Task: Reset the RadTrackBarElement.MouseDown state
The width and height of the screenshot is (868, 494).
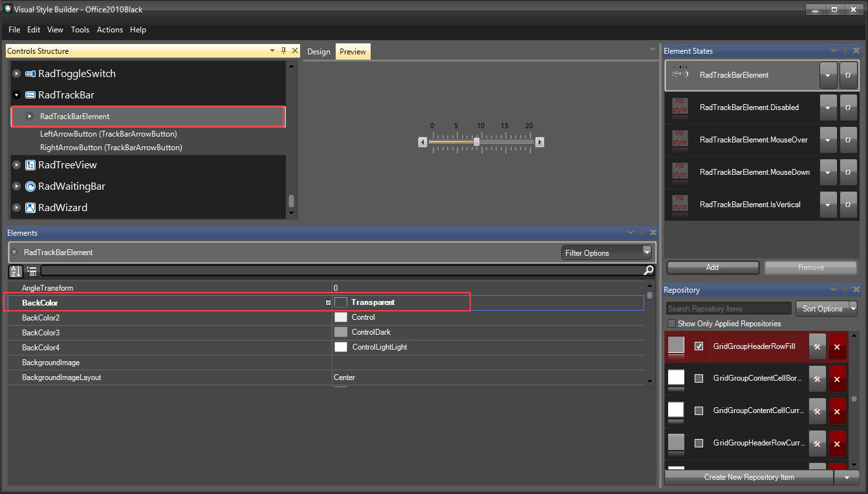Action: [848, 172]
